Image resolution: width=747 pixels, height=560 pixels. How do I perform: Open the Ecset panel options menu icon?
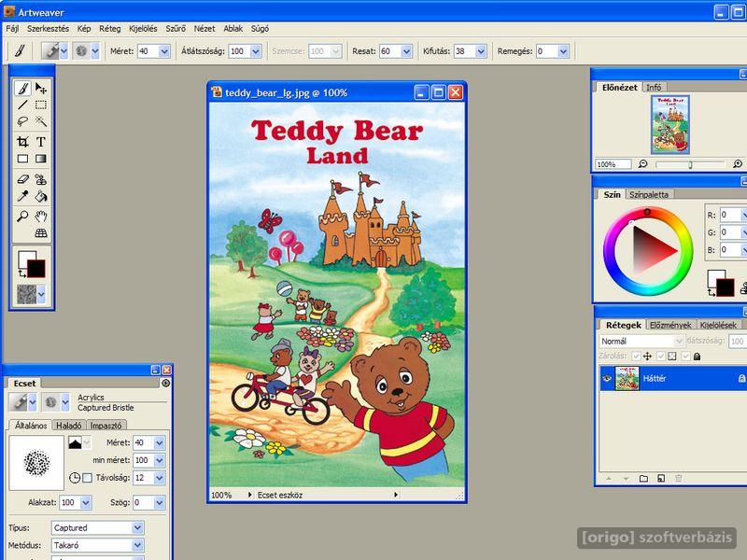click(x=166, y=383)
